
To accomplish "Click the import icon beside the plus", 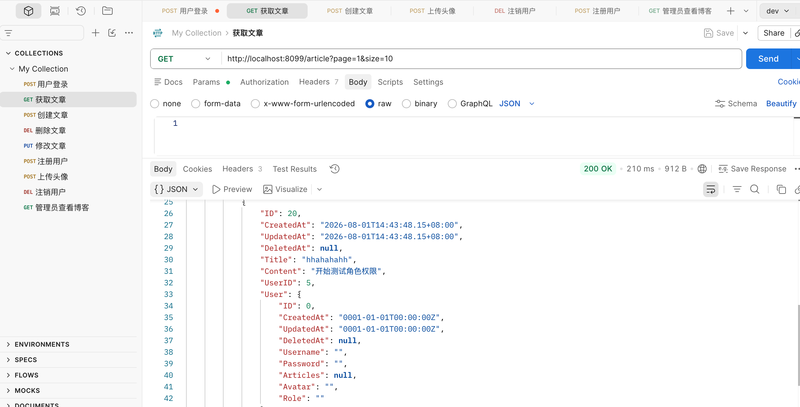I will click(x=112, y=33).
